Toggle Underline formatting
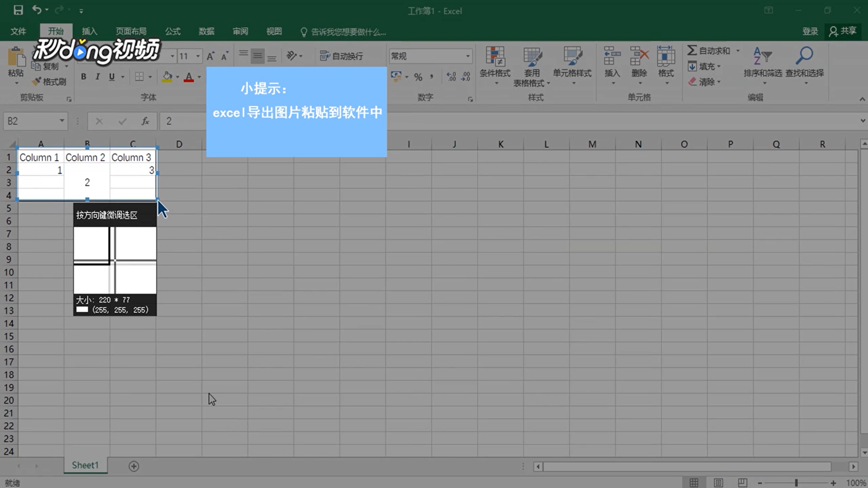868x488 pixels. (x=112, y=77)
